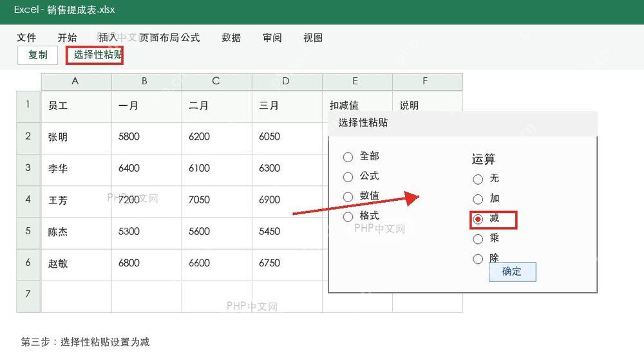
Task: Select the cell with value 6100
Action: [x=217, y=169]
